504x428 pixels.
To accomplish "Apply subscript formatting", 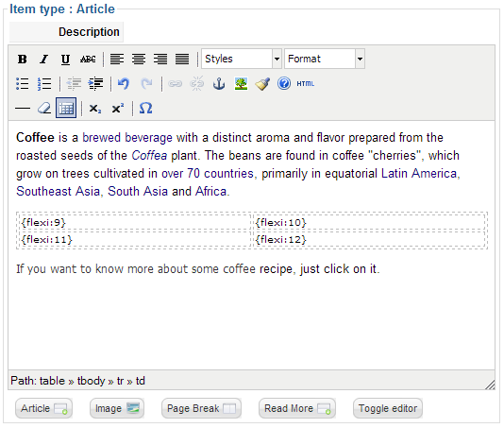I will click(x=95, y=108).
